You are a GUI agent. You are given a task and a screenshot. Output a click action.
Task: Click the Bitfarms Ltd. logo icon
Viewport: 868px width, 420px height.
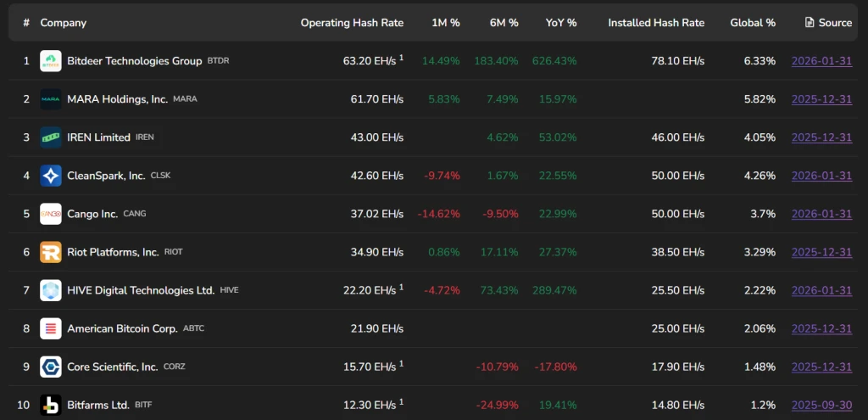pyautogui.click(x=51, y=405)
